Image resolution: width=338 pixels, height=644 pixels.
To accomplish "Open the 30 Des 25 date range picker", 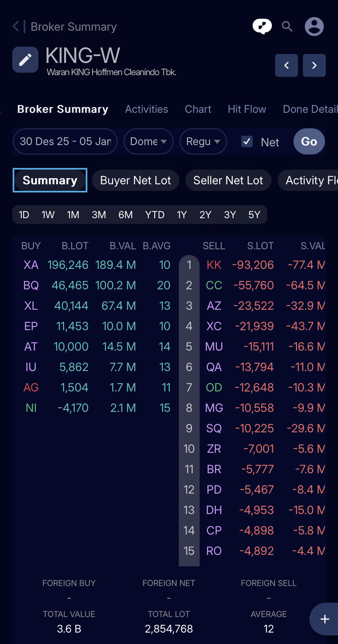I will click(x=65, y=141).
